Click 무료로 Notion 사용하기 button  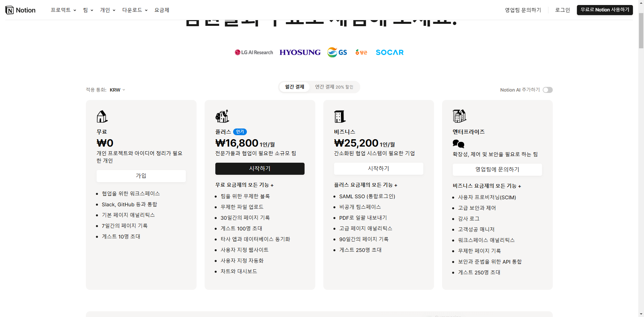[x=605, y=10]
